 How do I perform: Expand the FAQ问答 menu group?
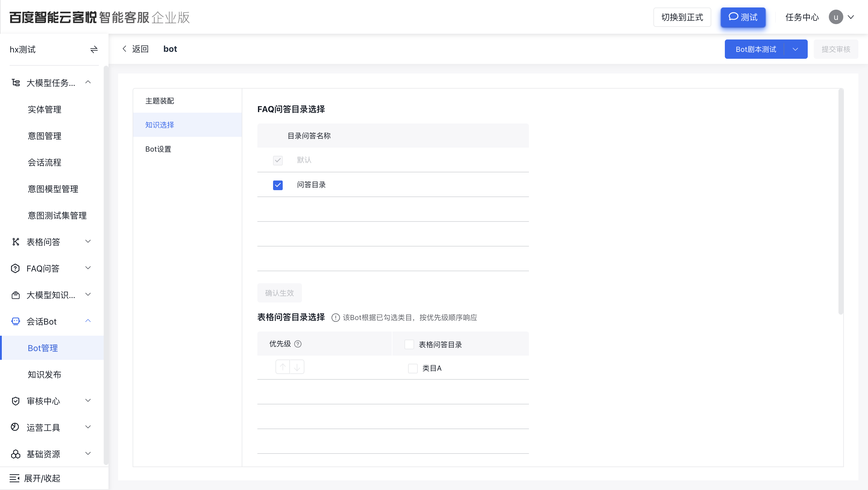click(88, 268)
